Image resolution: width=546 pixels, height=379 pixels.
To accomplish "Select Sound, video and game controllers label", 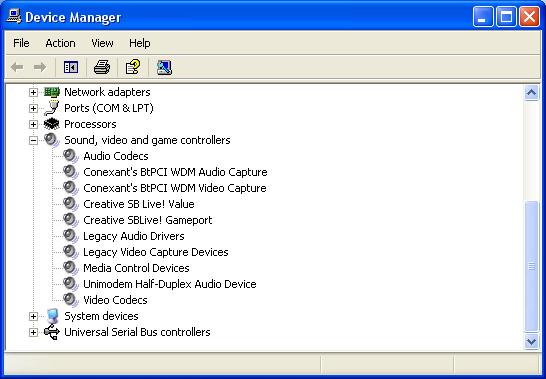I will (x=147, y=140).
